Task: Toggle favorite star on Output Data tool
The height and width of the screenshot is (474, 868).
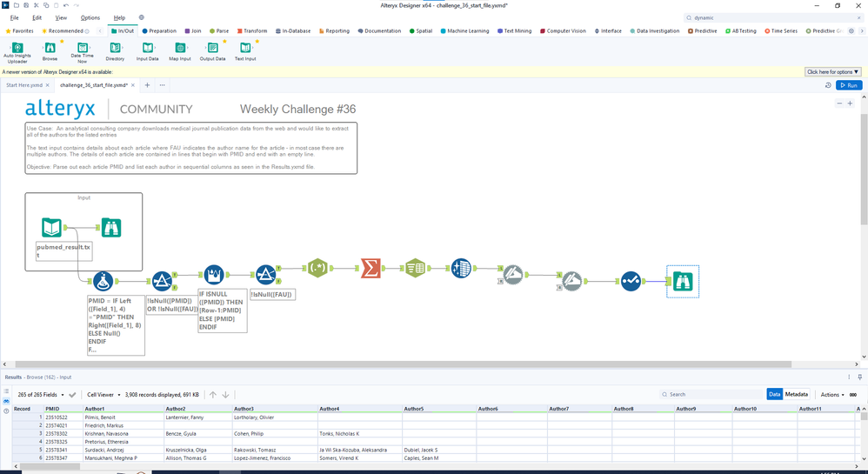Action: coord(225,42)
